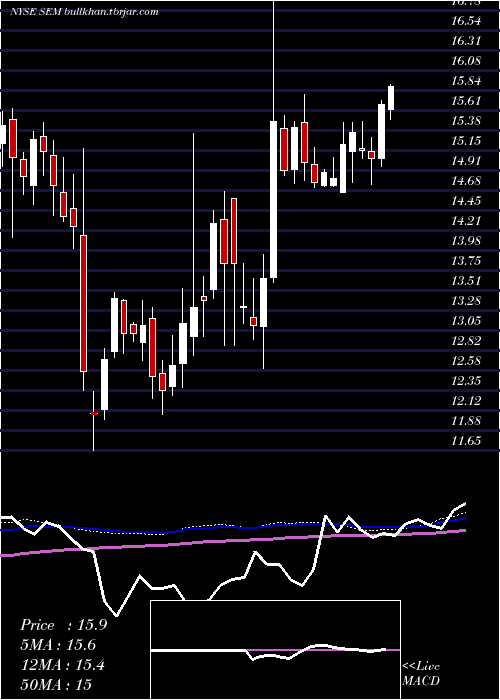Image resolution: width=500 pixels, height=700 pixels.
Task: Click the 11.65 price axis label
Action: pyautogui.click(x=466, y=441)
